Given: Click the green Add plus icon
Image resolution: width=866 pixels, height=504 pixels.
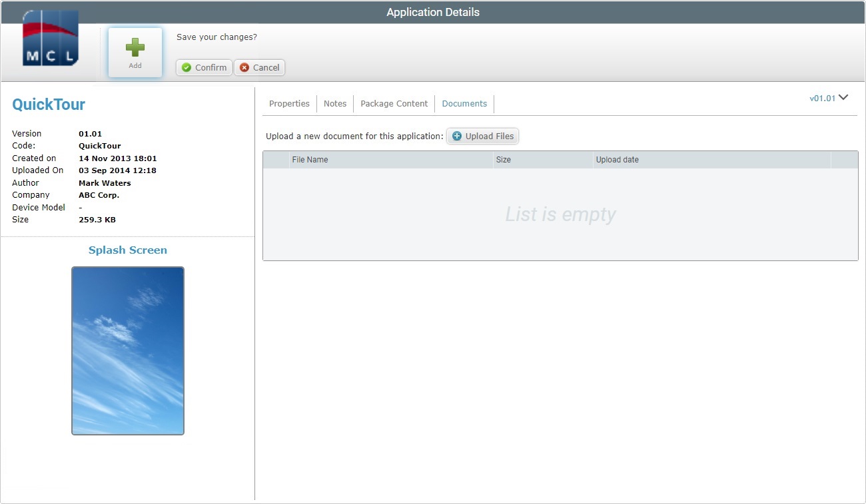Looking at the screenshot, I should point(135,45).
